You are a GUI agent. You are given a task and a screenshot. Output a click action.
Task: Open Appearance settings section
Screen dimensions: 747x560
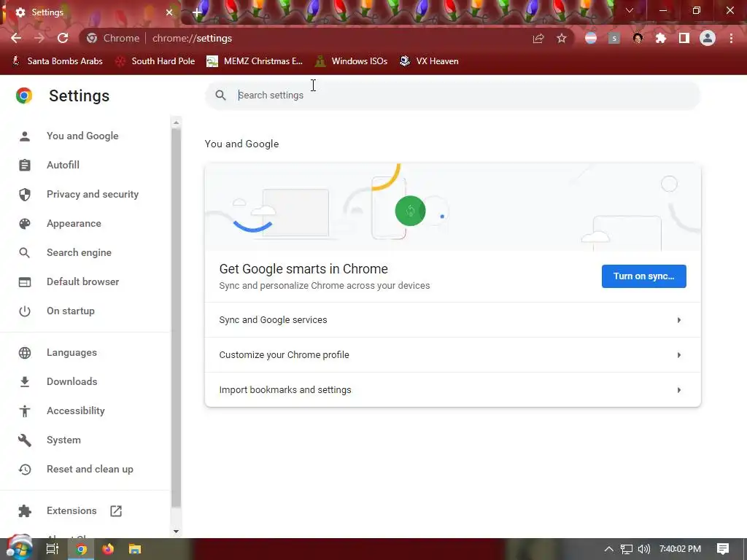pos(74,223)
